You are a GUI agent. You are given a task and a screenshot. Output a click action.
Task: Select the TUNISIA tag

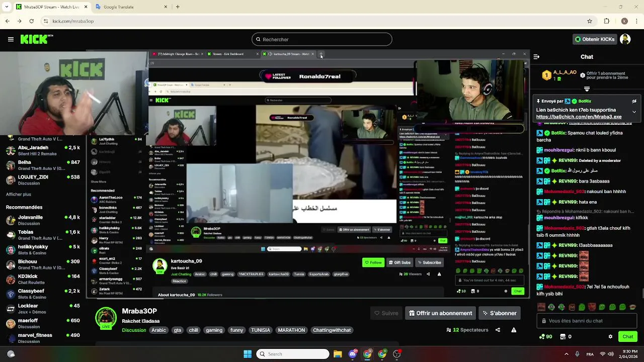tap(261, 330)
